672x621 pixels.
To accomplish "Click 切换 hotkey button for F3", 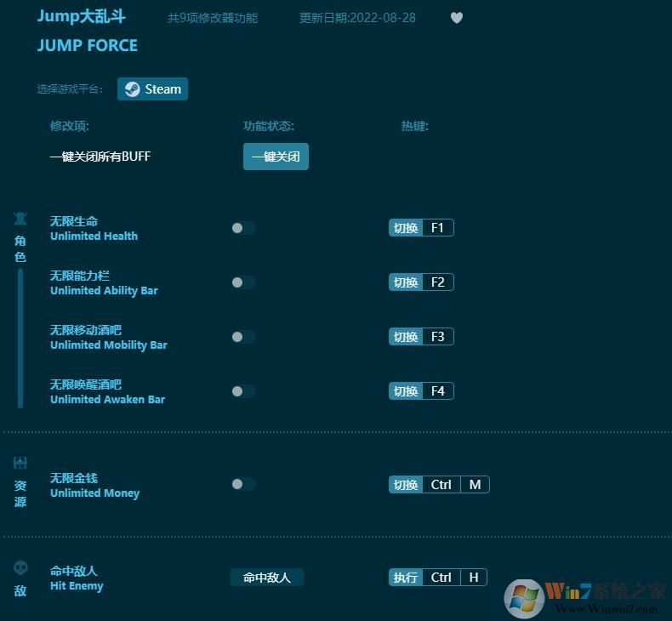I will coord(406,337).
